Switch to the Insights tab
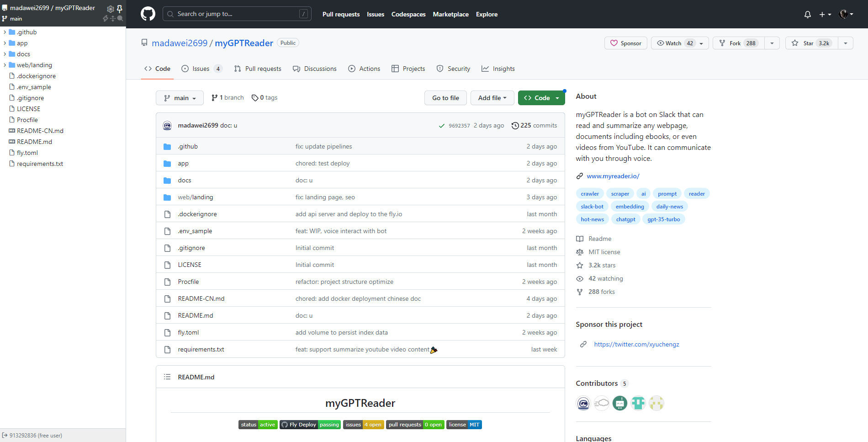This screenshot has height=442, width=868. pos(498,69)
